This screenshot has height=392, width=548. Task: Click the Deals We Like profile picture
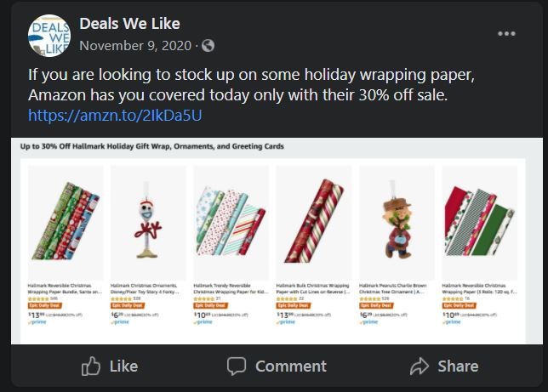coord(49,35)
